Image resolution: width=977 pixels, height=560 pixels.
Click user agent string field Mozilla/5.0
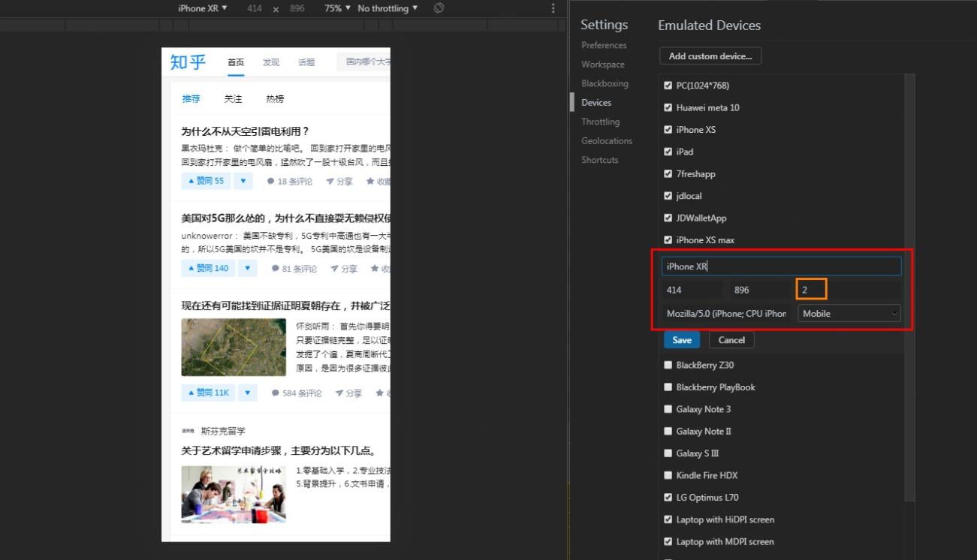point(726,314)
